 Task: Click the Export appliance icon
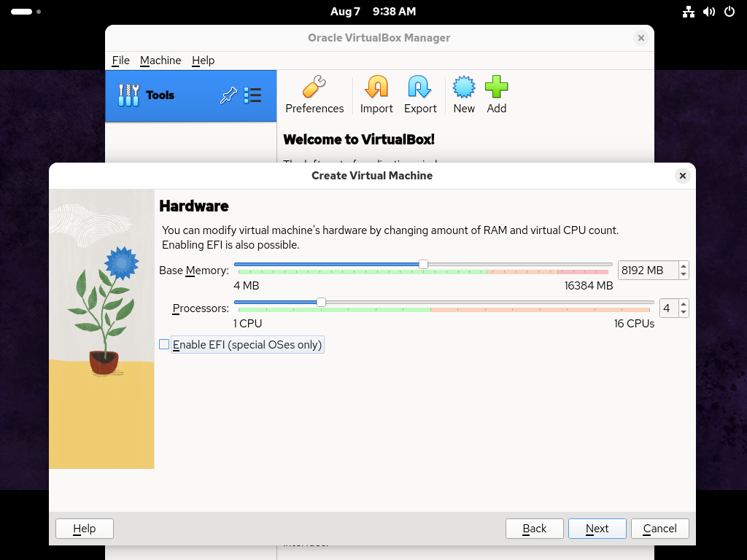420,87
